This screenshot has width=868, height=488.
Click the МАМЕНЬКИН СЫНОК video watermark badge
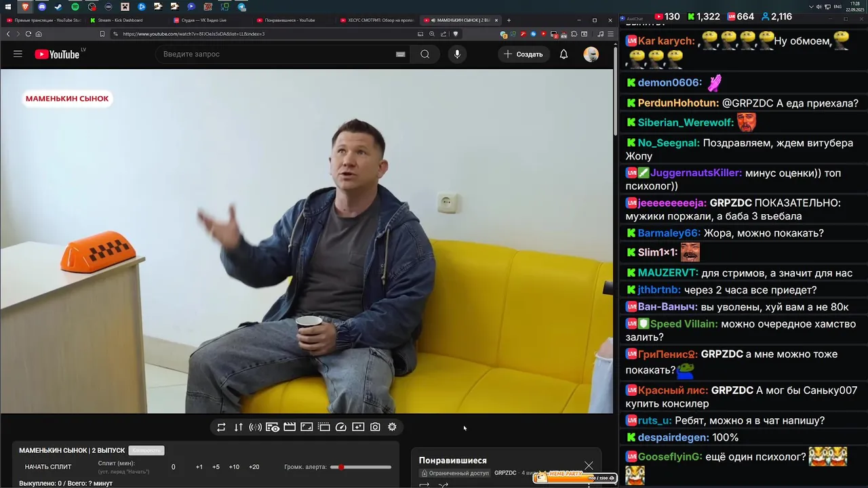click(67, 99)
